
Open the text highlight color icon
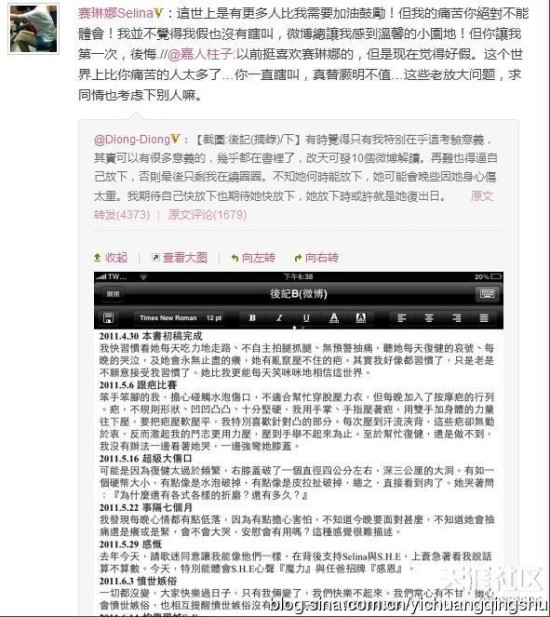pyautogui.click(x=360, y=318)
